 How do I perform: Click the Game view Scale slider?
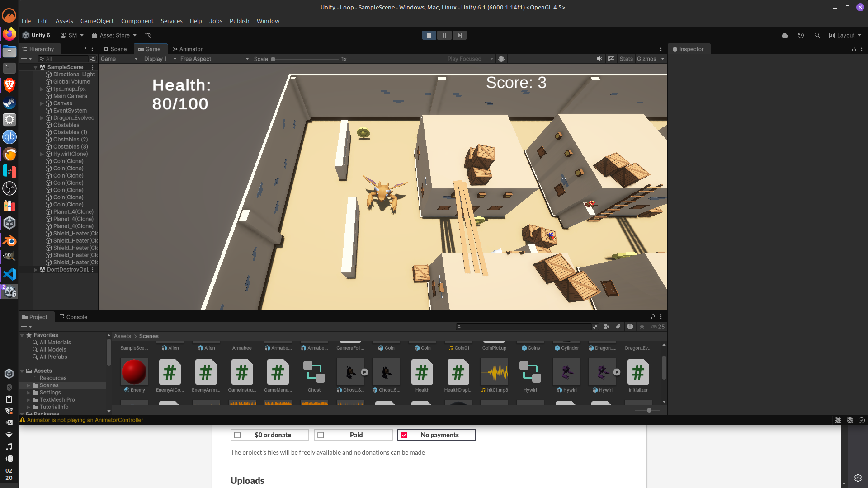[305, 59]
